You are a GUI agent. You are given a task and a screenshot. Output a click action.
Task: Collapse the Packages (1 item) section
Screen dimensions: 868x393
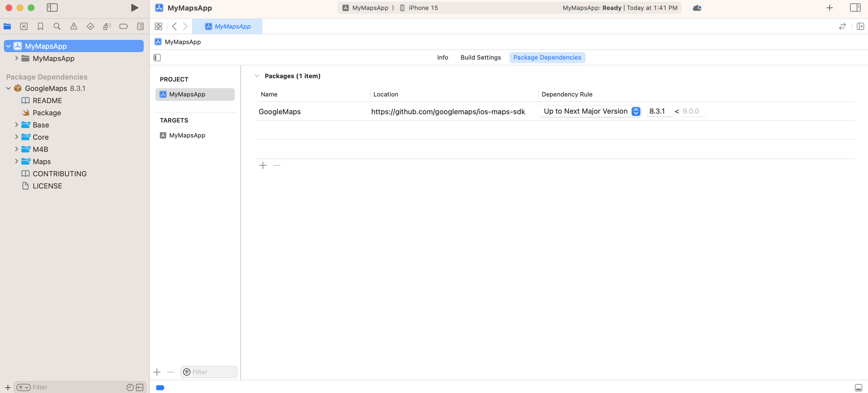coord(257,76)
